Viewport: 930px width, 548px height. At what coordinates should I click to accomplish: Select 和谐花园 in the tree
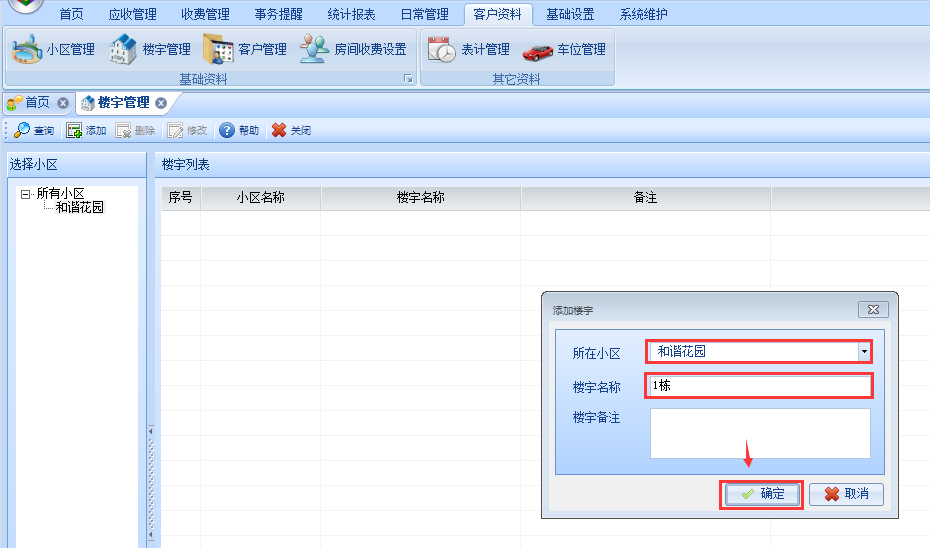[x=79, y=207]
